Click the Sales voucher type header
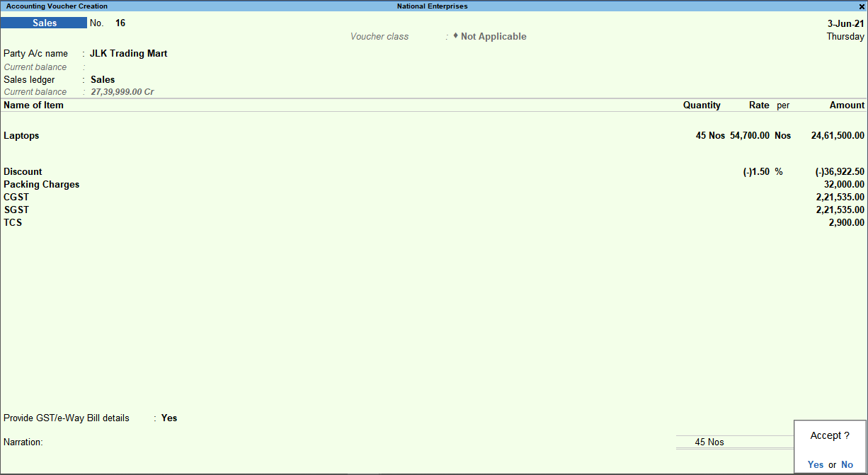Screen dimensions: 868x475 tap(44, 23)
